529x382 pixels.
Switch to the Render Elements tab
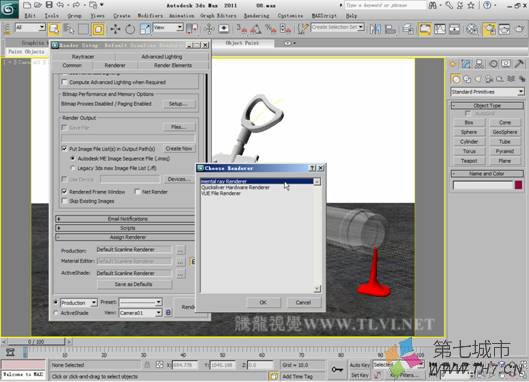173,65
